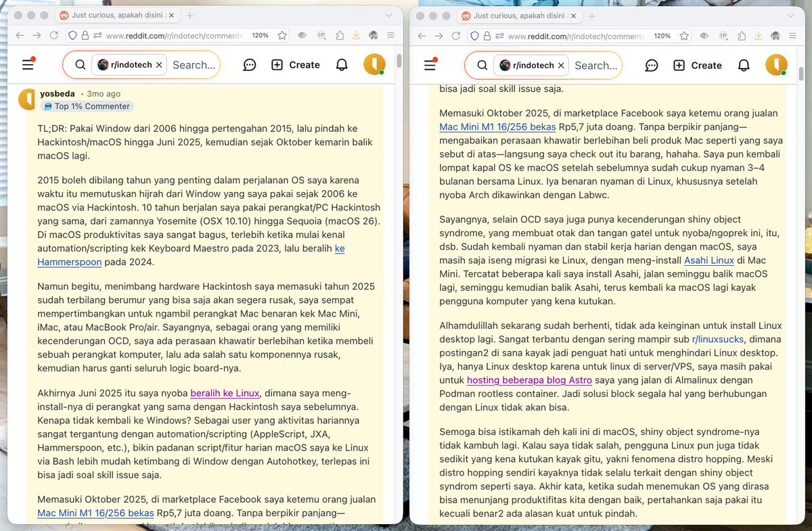Open yosbeda user profile link
Viewport: 812px width, 531px height.
[58, 93]
